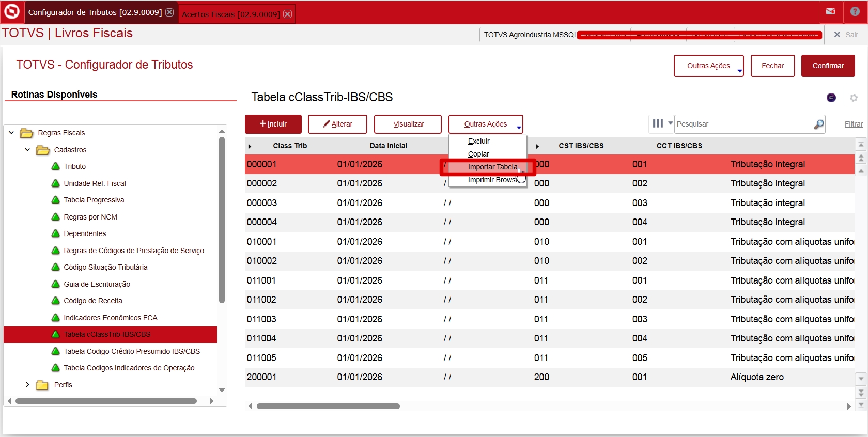Image resolution: width=868 pixels, height=437 pixels.
Task: Close the Configurador de Tributos tab
Action: click(169, 12)
